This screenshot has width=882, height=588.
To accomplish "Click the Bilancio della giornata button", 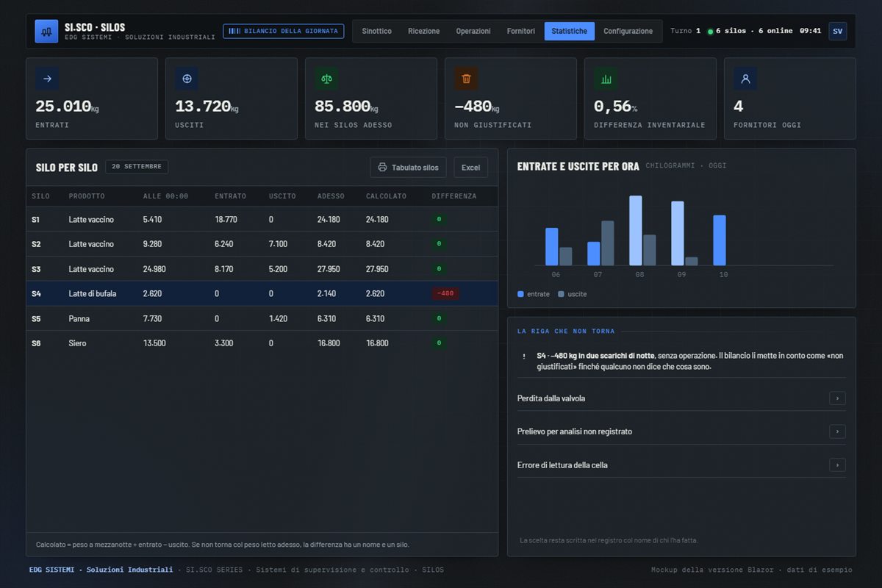I will pyautogui.click(x=284, y=31).
